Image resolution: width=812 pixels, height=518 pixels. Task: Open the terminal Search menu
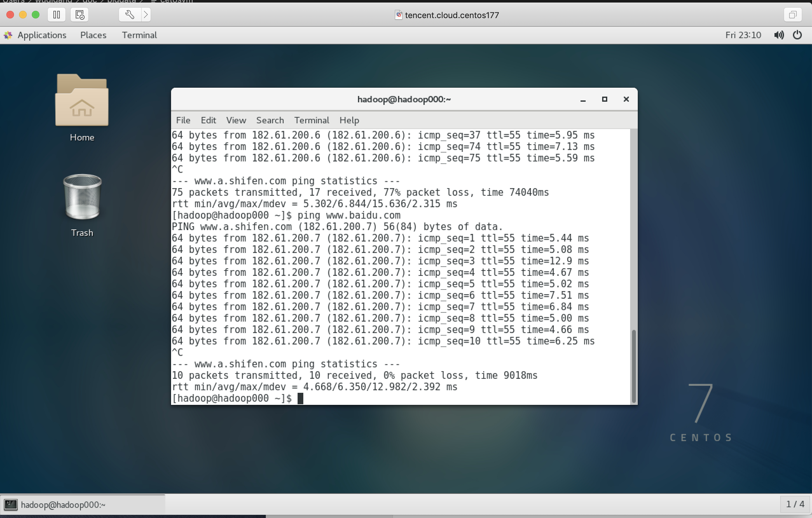tap(270, 120)
